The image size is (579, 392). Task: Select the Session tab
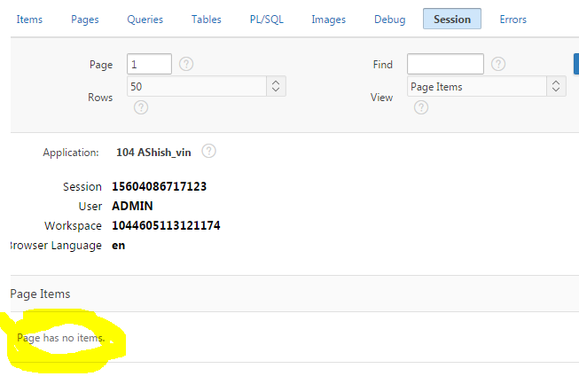[452, 19]
